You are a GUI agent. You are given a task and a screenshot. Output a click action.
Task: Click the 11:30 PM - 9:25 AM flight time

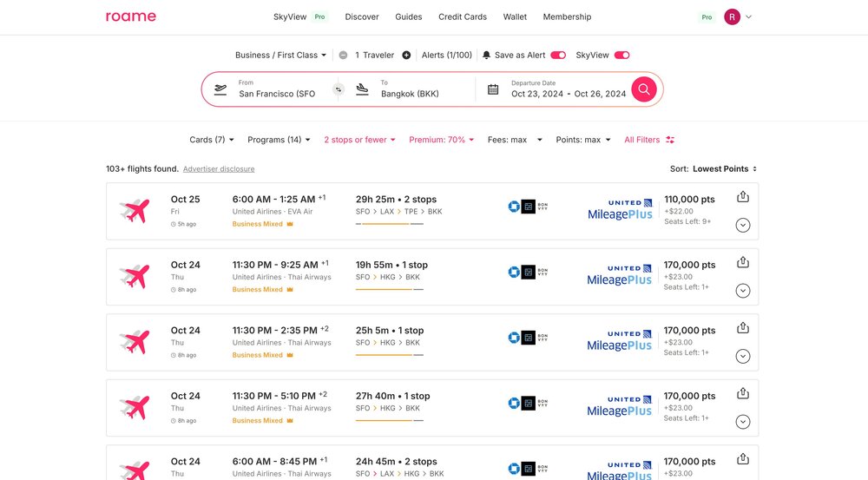click(x=275, y=266)
